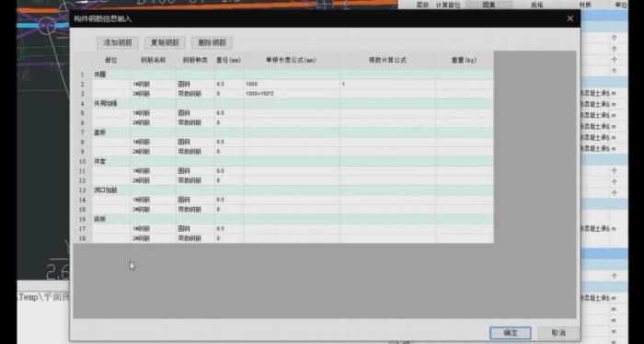Viewport: 644px width, 344px height.
Task: Click the count formula cell showing 1
Action: click(387, 84)
